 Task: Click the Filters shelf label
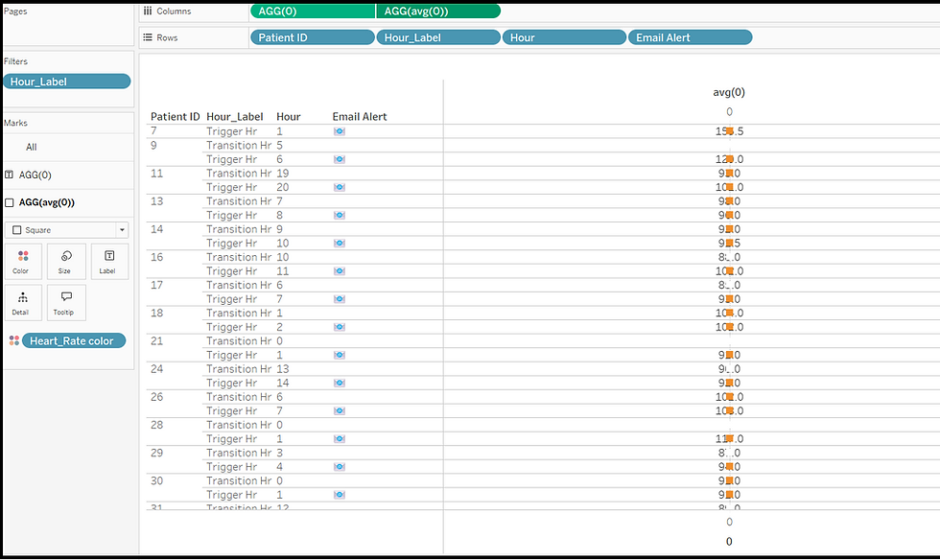click(x=15, y=61)
